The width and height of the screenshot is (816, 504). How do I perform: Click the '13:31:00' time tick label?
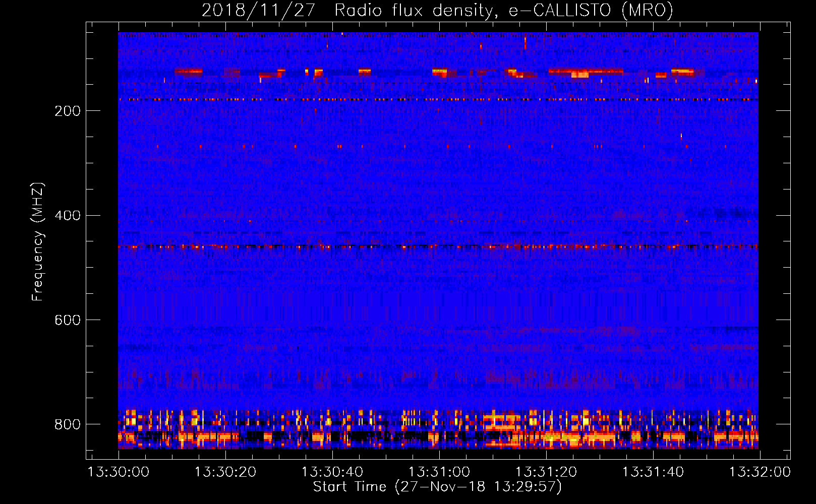click(439, 472)
